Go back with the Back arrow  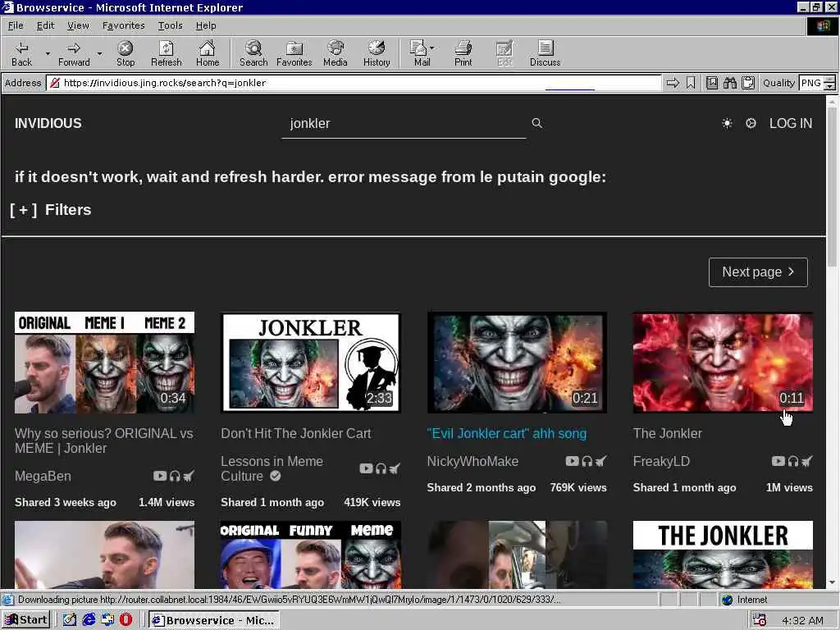[x=21, y=53]
